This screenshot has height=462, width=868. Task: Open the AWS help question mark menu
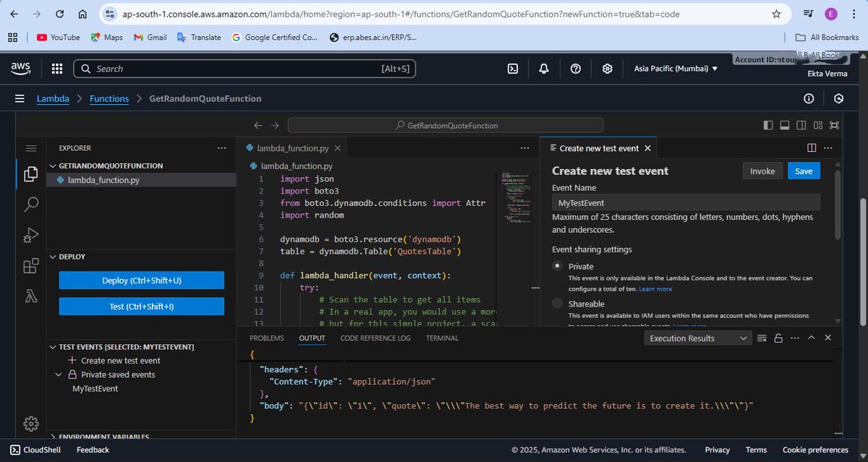point(576,69)
